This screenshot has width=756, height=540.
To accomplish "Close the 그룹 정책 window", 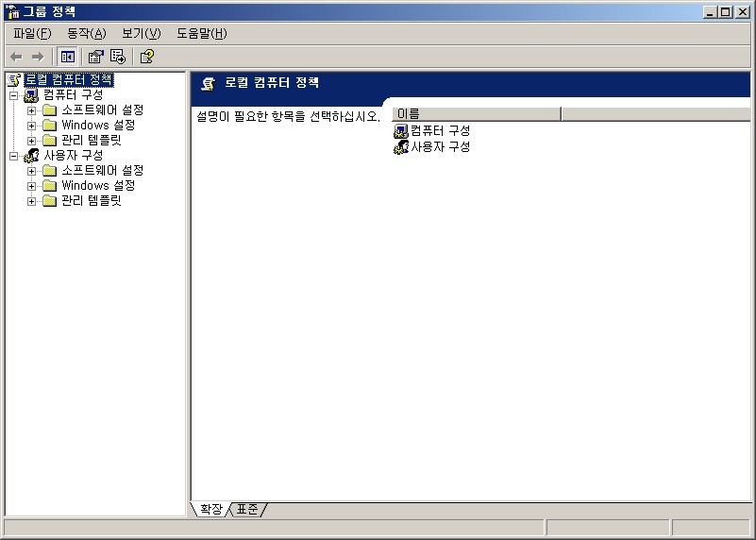I will 743,12.
